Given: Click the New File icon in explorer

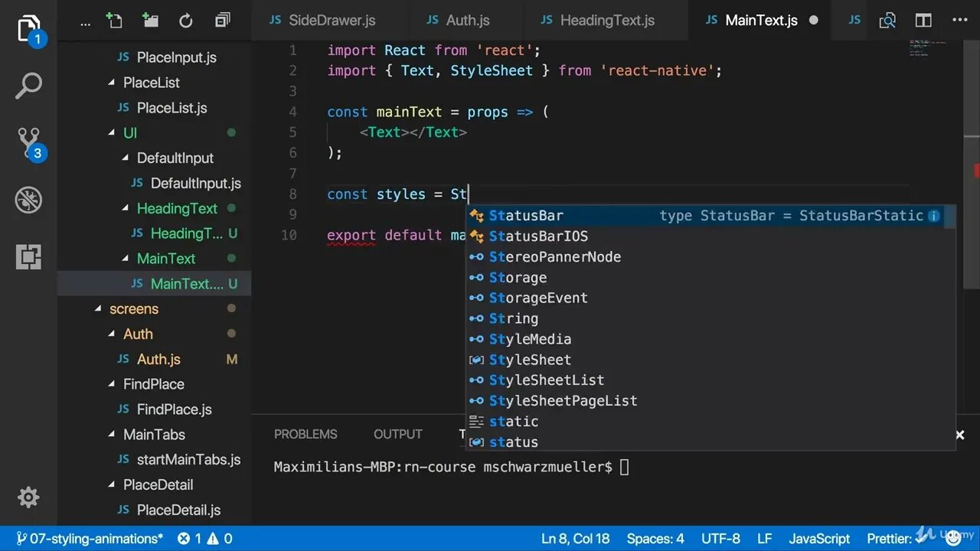Looking at the screenshot, I should click(x=114, y=21).
